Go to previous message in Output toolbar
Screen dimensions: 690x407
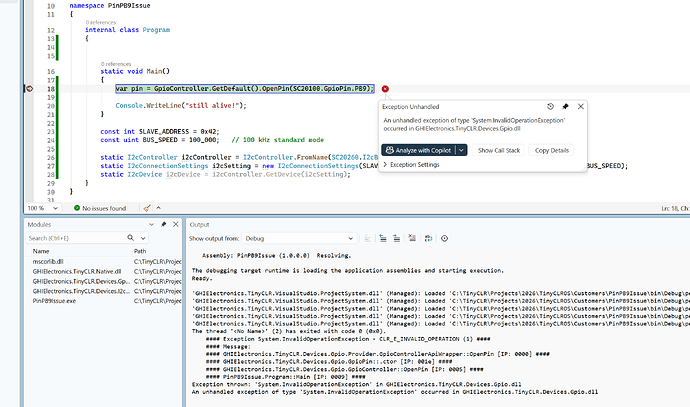(383, 238)
